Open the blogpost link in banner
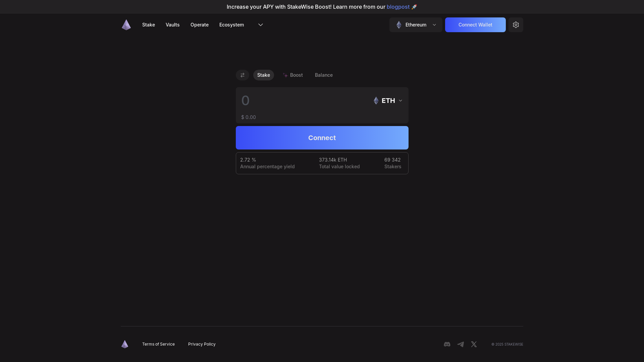The width and height of the screenshot is (644, 362). [398, 7]
